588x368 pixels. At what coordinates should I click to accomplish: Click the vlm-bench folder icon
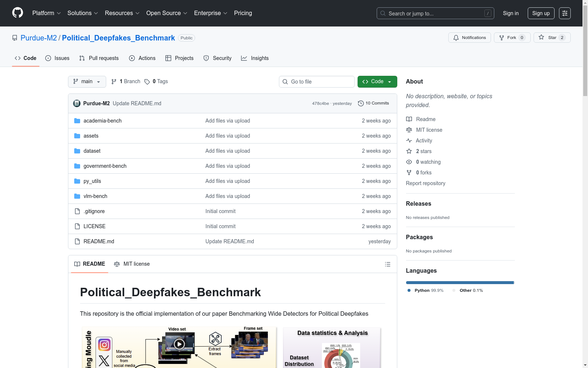click(x=77, y=196)
